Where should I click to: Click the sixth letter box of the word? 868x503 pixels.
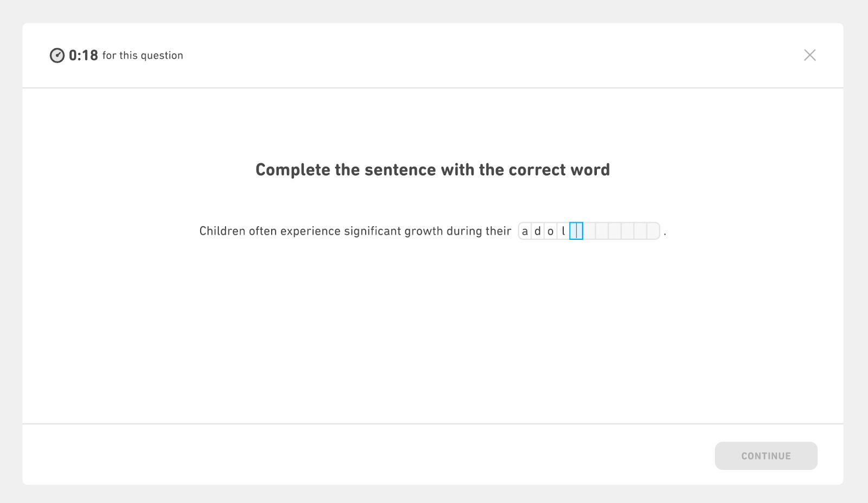[589, 231]
